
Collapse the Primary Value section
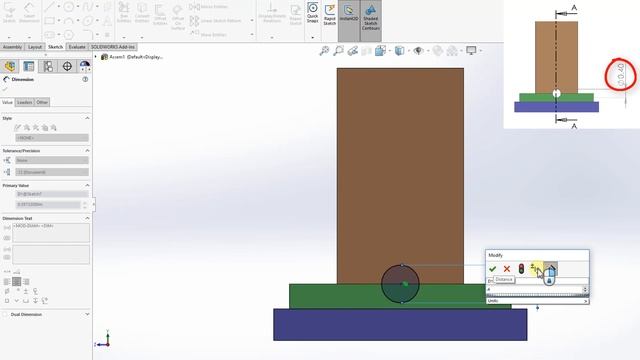click(87, 185)
